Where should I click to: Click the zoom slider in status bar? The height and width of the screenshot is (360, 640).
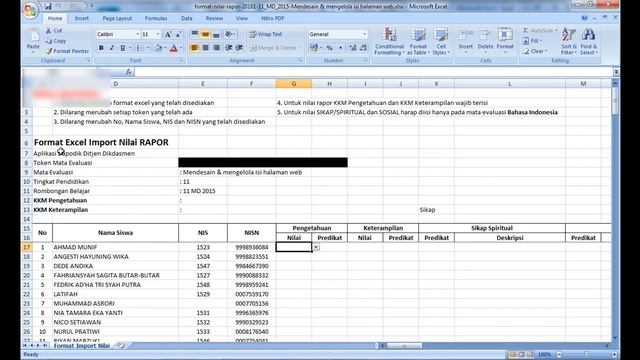tap(586, 354)
